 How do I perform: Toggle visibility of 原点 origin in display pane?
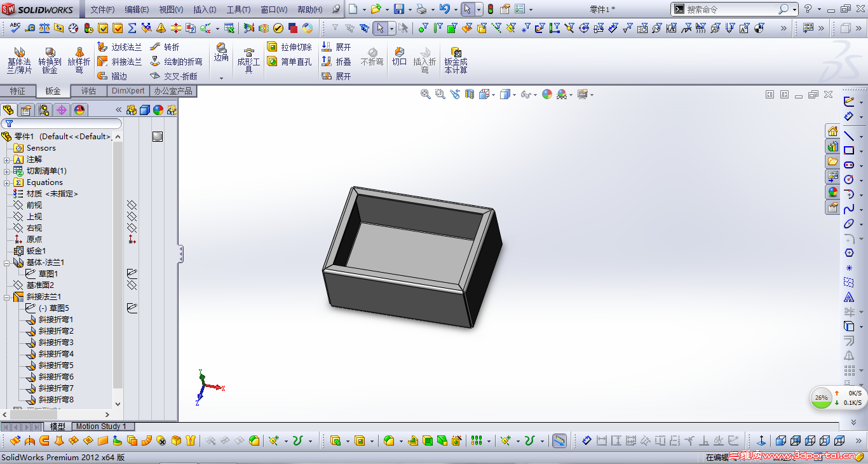[x=132, y=240]
